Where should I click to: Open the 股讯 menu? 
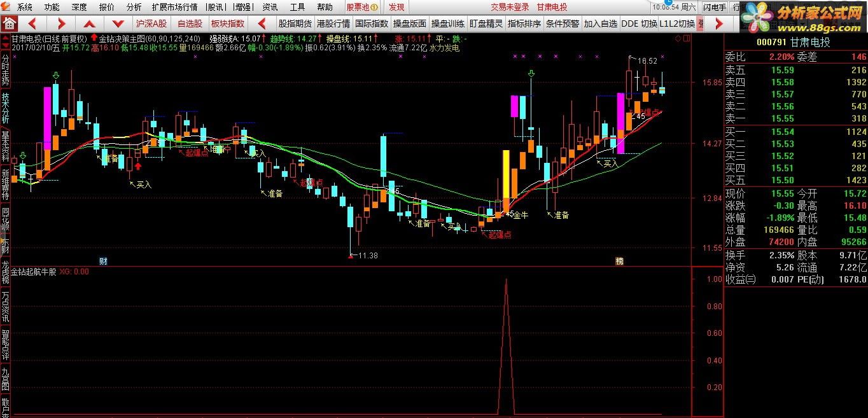pyautogui.click(x=216, y=7)
